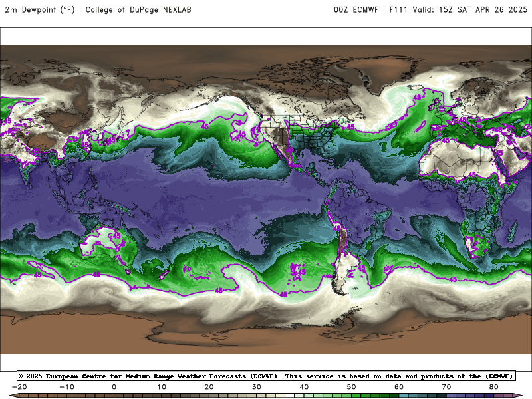Viewport: 532px width, 399px height.
Task: Click the ECMWF copyright notice banner
Action: pos(267,376)
